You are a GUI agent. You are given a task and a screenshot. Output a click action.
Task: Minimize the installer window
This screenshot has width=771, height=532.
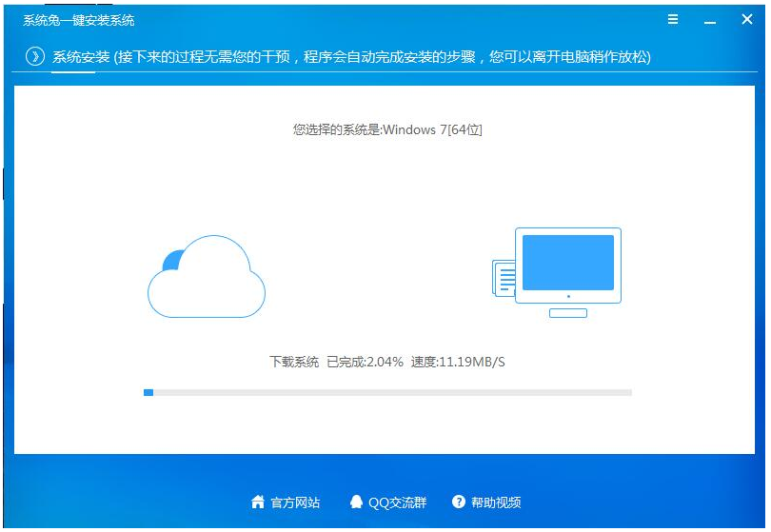(x=709, y=21)
